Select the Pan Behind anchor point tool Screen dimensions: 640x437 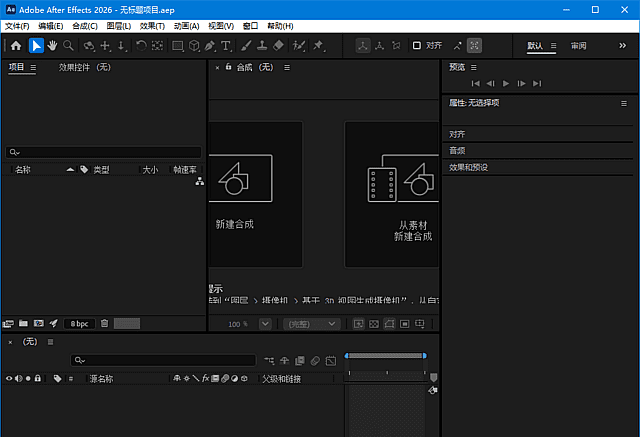[x=157, y=46]
